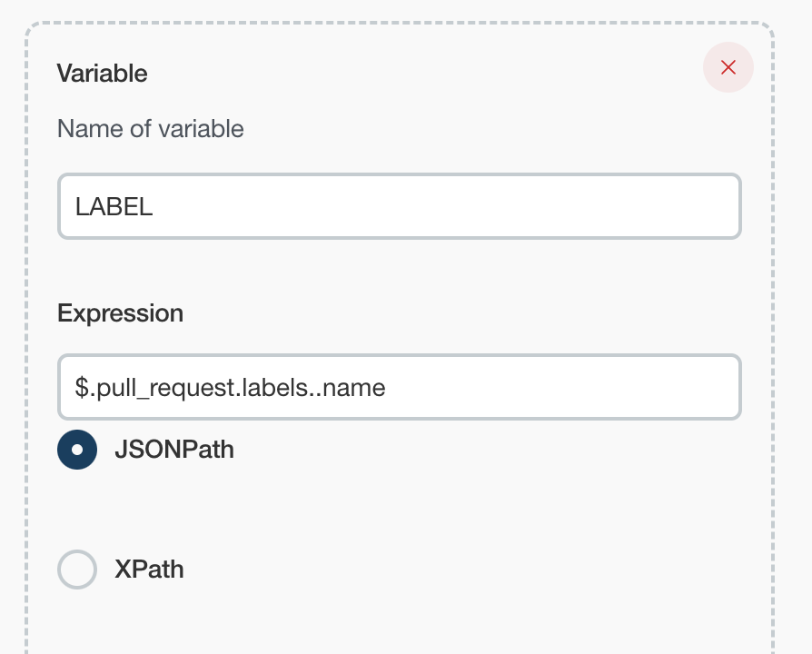Click the Variable section heading
Viewport: 812px width, 654px height.
[x=102, y=73]
